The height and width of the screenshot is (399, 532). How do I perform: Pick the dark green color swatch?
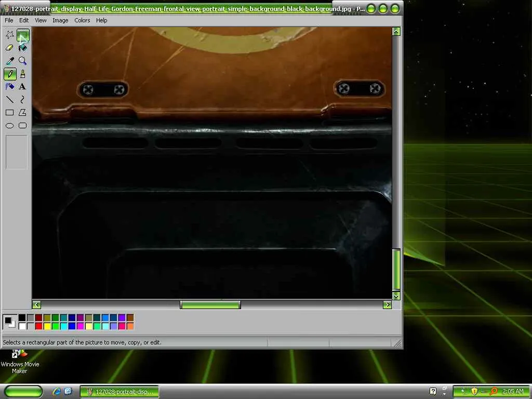[55, 318]
